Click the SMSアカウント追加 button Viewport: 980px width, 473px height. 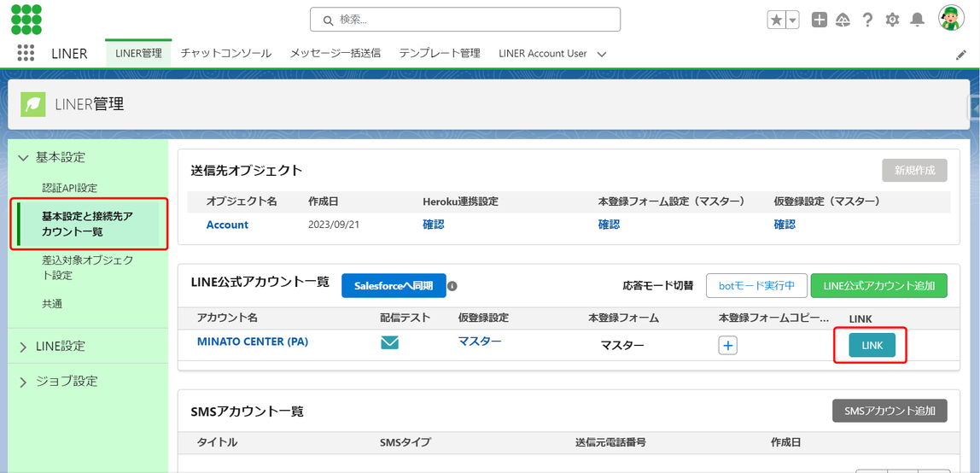(x=890, y=412)
